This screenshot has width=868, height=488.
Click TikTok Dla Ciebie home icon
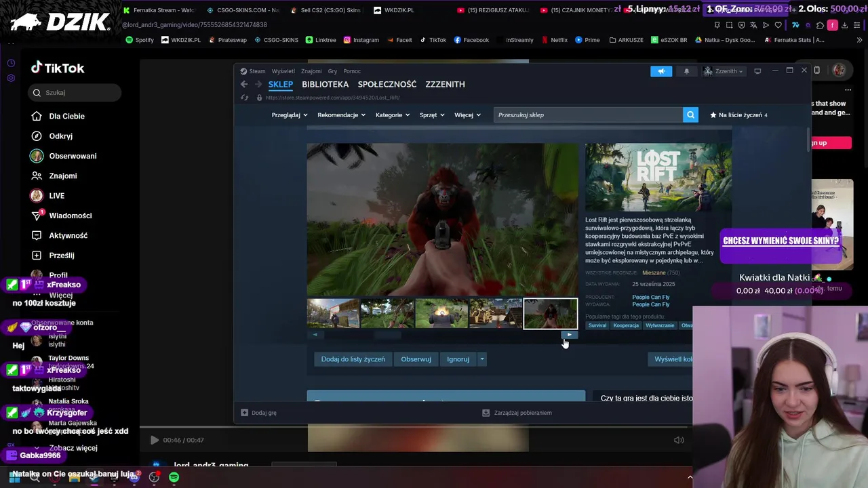37,116
